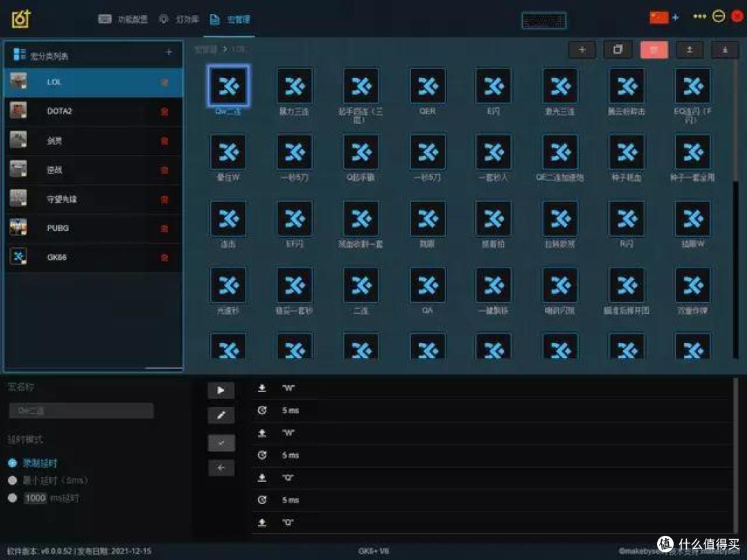Select the "Q" key press-down step

492,478
